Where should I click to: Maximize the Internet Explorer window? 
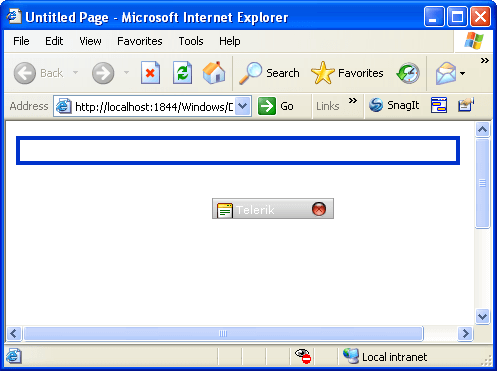click(457, 16)
